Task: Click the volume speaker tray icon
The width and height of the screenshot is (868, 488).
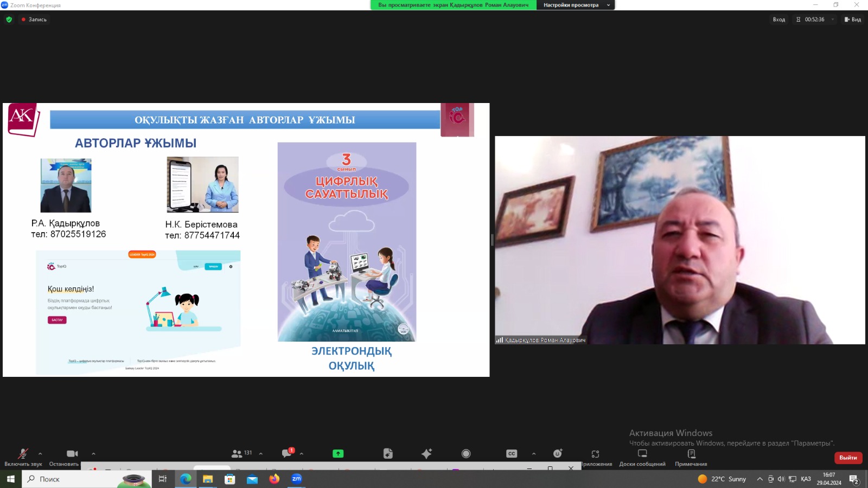Action: [781, 479]
